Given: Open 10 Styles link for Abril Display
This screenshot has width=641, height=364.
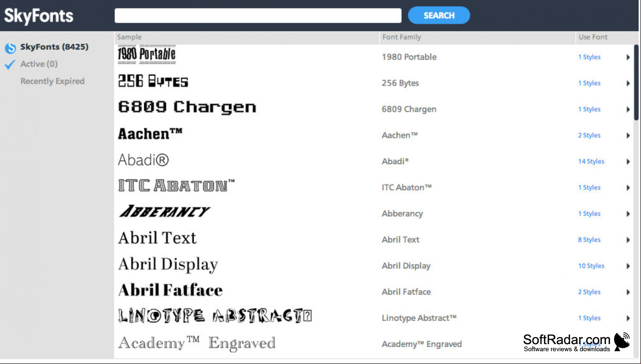Looking at the screenshot, I should (591, 266).
